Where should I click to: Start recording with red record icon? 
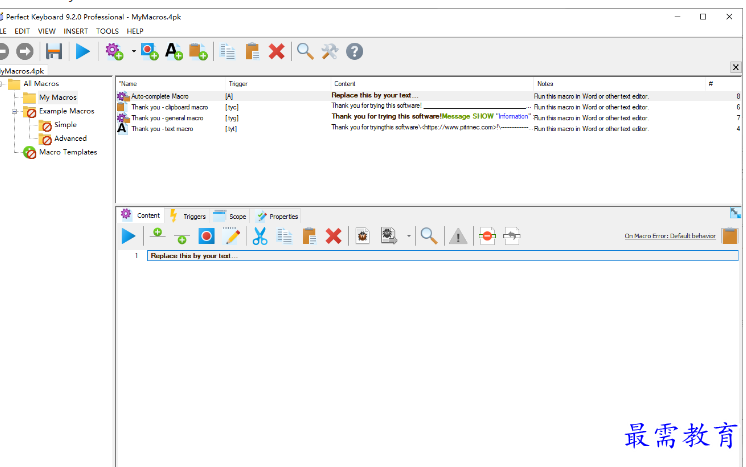(x=206, y=236)
